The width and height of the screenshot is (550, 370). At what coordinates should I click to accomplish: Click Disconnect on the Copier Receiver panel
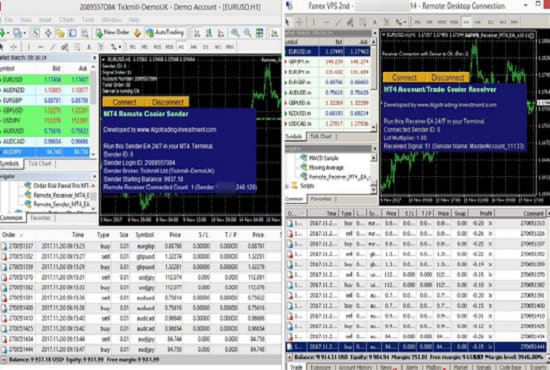click(448, 77)
